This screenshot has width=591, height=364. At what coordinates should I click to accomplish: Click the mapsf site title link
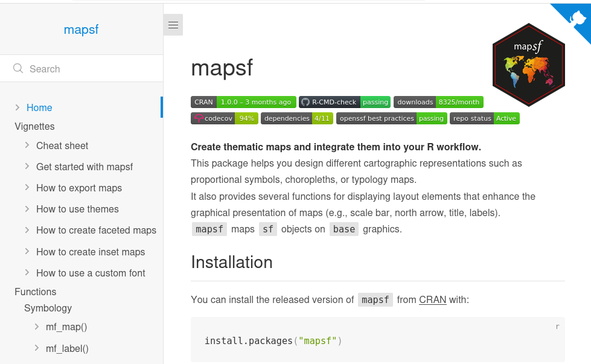(x=81, y=29)
